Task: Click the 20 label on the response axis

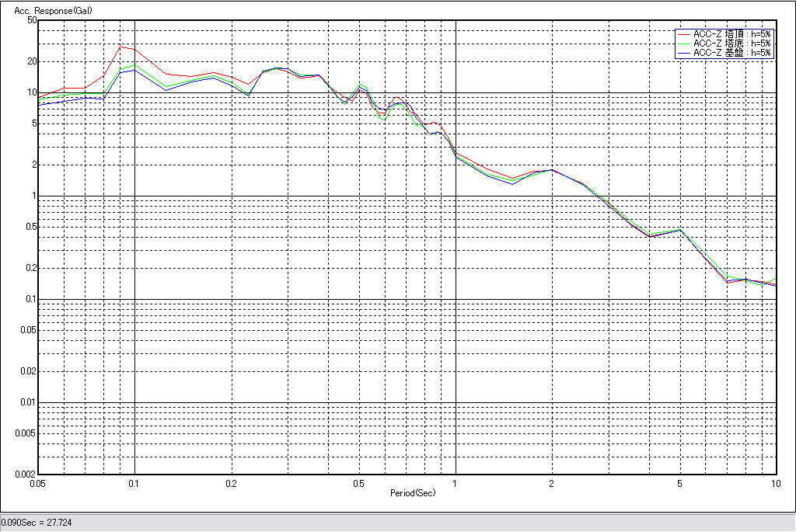Action: [32, 61]
